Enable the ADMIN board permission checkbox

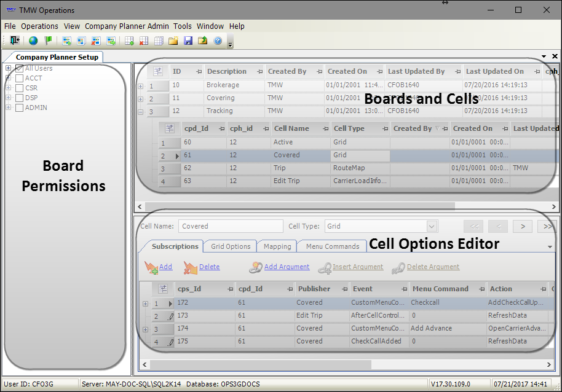click(x=19, y=106)
